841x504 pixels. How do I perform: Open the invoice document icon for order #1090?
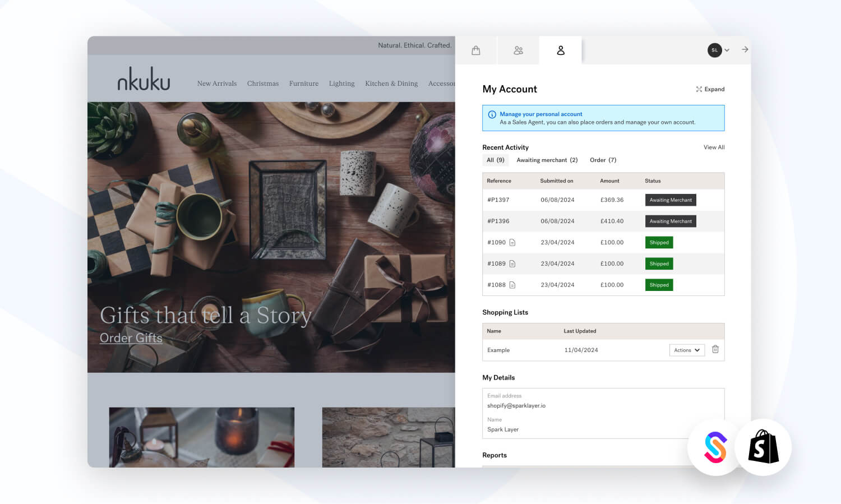(512, 243)
